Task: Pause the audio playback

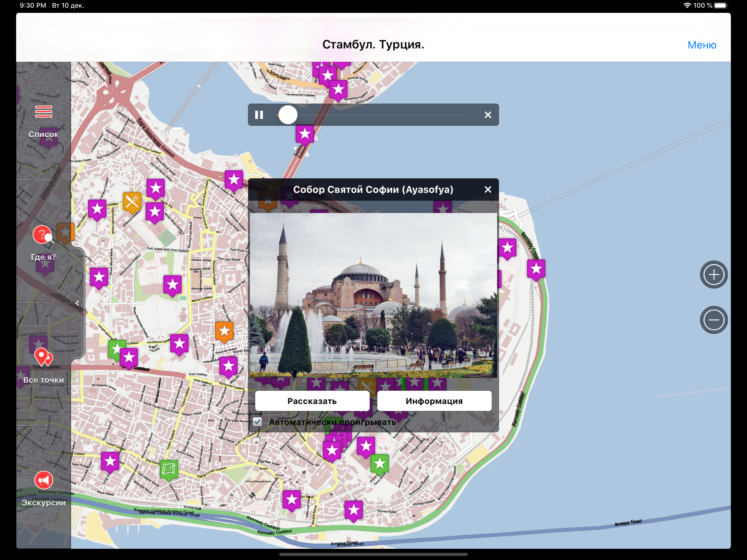Action: tap(259, 115)
